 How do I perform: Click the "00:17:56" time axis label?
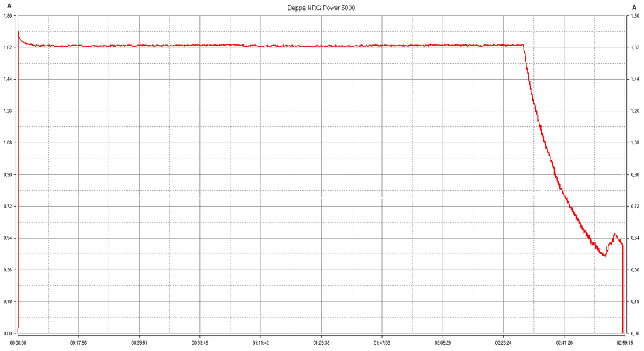coord(78,342)
